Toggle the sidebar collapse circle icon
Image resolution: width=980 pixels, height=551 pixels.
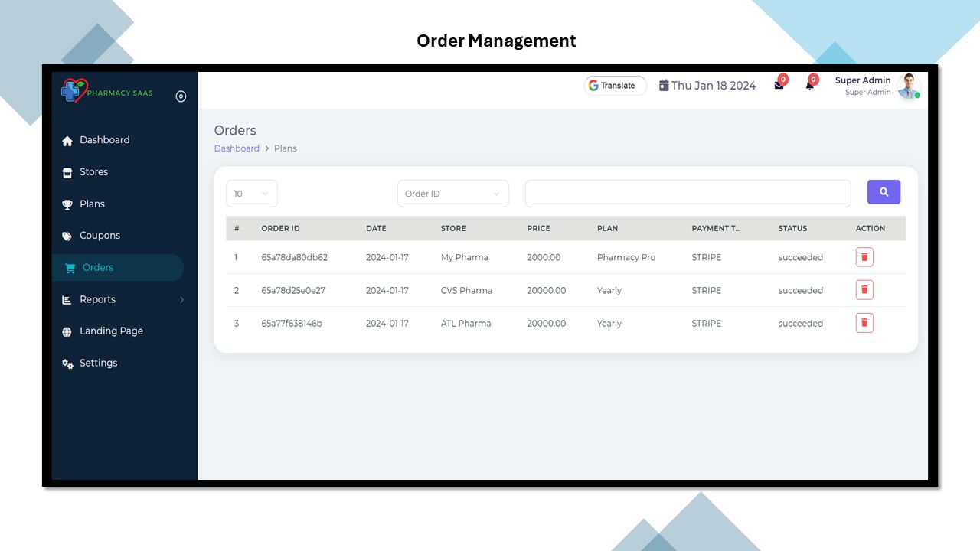(x=181, y=96)
